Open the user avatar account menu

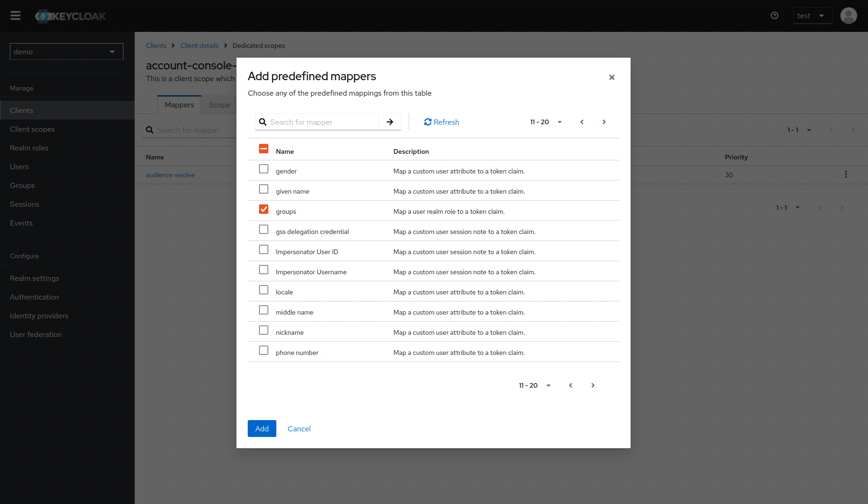(x=849, y=15)
